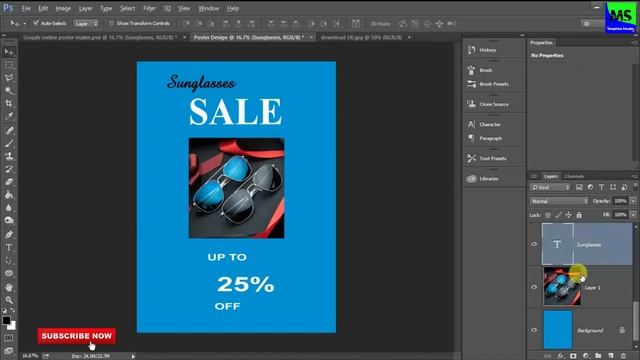Select the Dodge tool

[x=9, y=220]
